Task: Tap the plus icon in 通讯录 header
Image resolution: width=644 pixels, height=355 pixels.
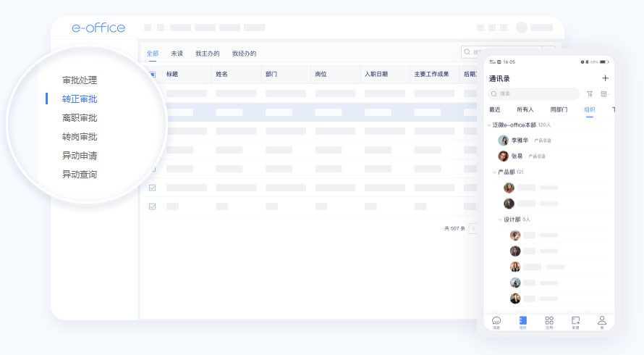Action: click(605, 78)
